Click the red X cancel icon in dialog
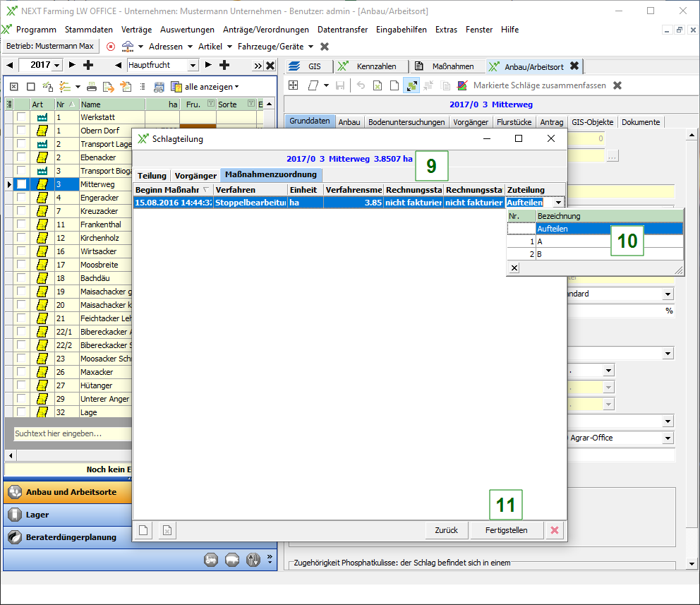This screenshot has height=605, width=700. tap(555, 530)
